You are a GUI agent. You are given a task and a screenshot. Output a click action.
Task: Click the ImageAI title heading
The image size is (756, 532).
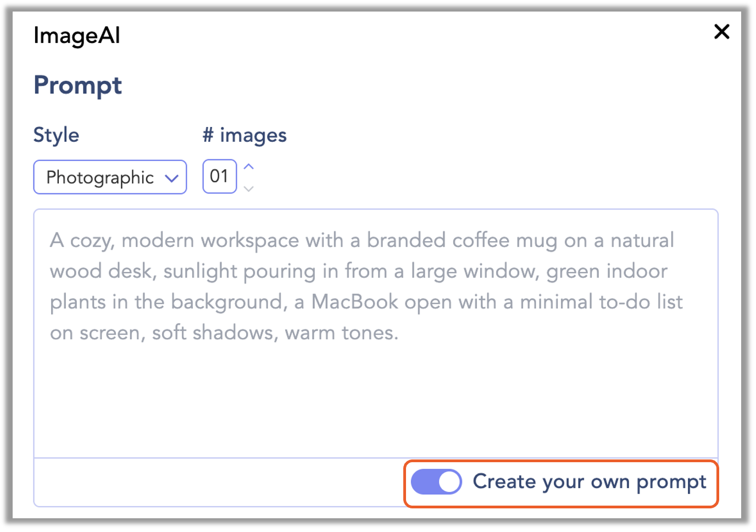76,35
